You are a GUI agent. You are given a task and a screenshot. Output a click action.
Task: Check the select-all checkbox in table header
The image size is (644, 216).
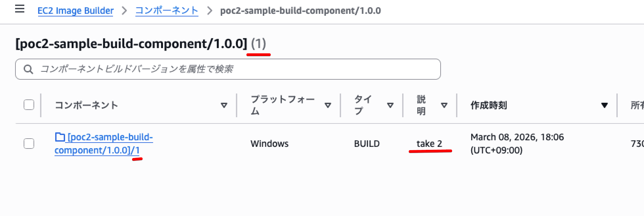[x=29, y=105]
